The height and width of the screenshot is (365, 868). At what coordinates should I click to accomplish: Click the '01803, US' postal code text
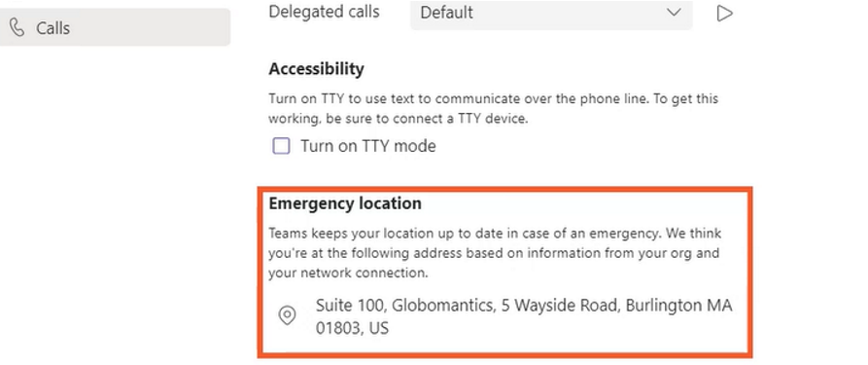[x=352, y=328]
